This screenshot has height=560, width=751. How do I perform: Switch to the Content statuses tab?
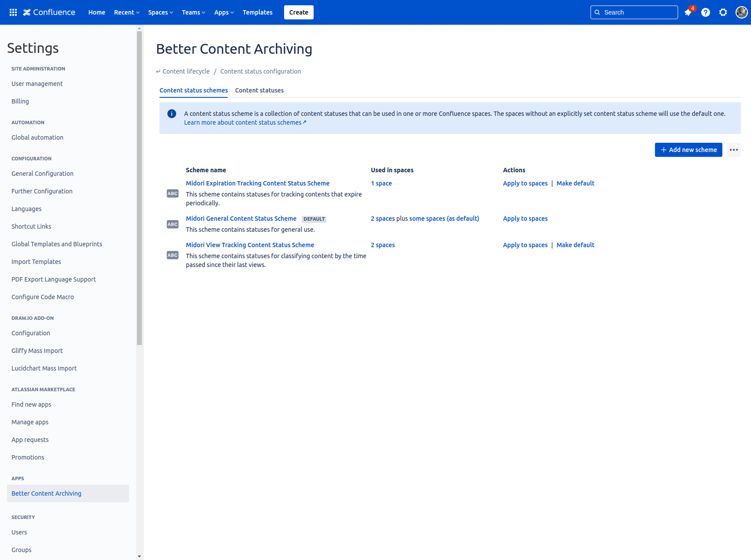[x=259, y=90]
